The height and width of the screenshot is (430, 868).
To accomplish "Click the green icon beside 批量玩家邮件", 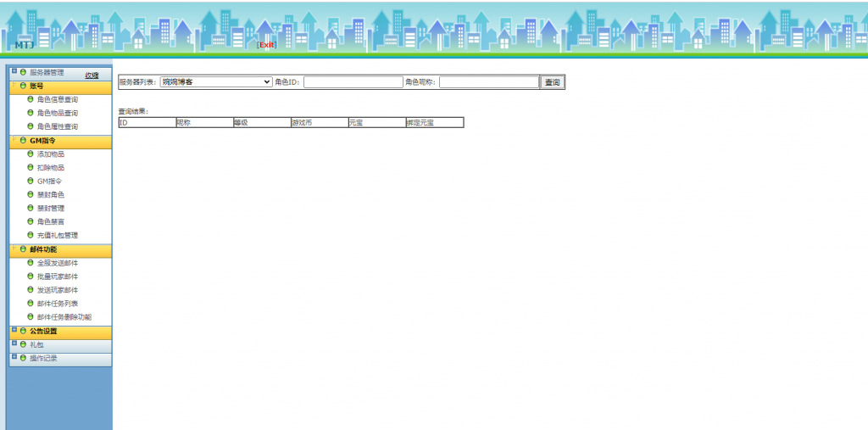I will coord(31,276).
